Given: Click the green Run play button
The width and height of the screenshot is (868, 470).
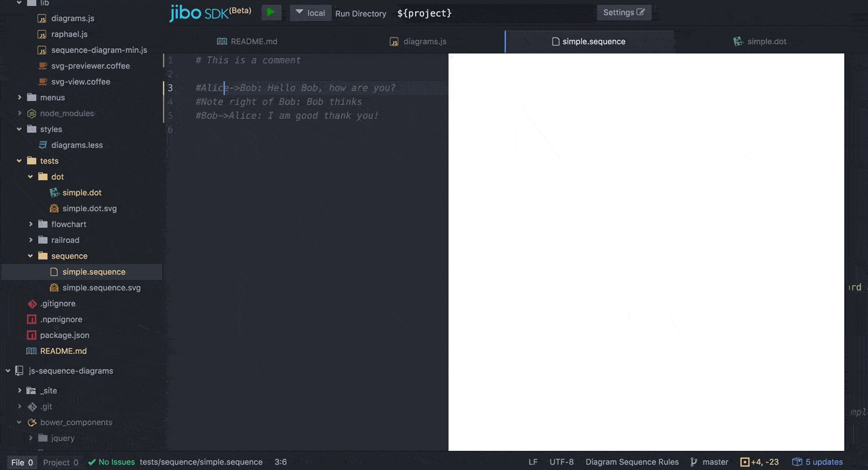Looking at the screenshot, I should pyautogui.click(x=271, y=13).
